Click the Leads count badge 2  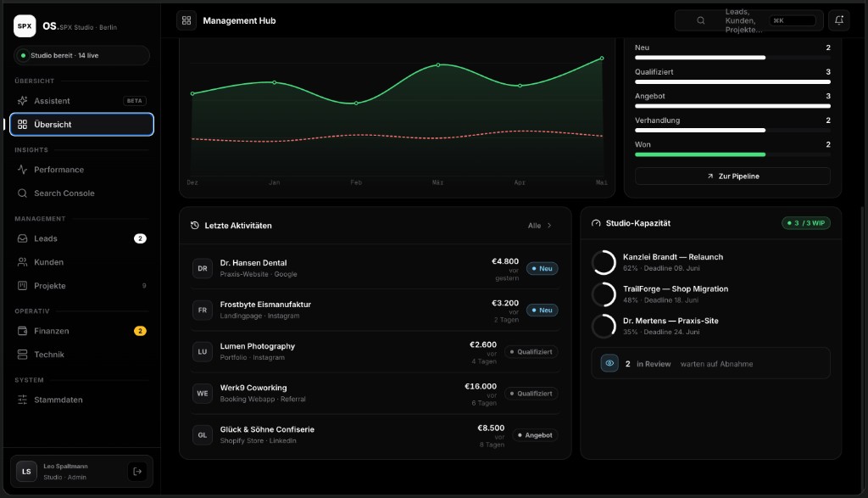point(140,238)
